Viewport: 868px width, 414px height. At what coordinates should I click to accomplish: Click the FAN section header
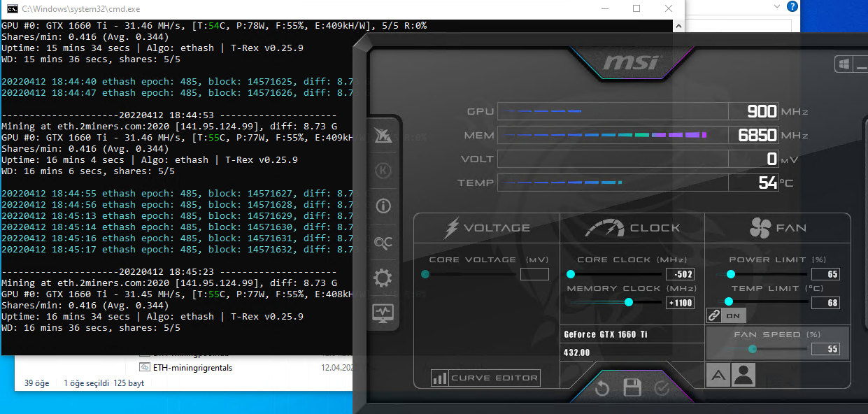778,228
